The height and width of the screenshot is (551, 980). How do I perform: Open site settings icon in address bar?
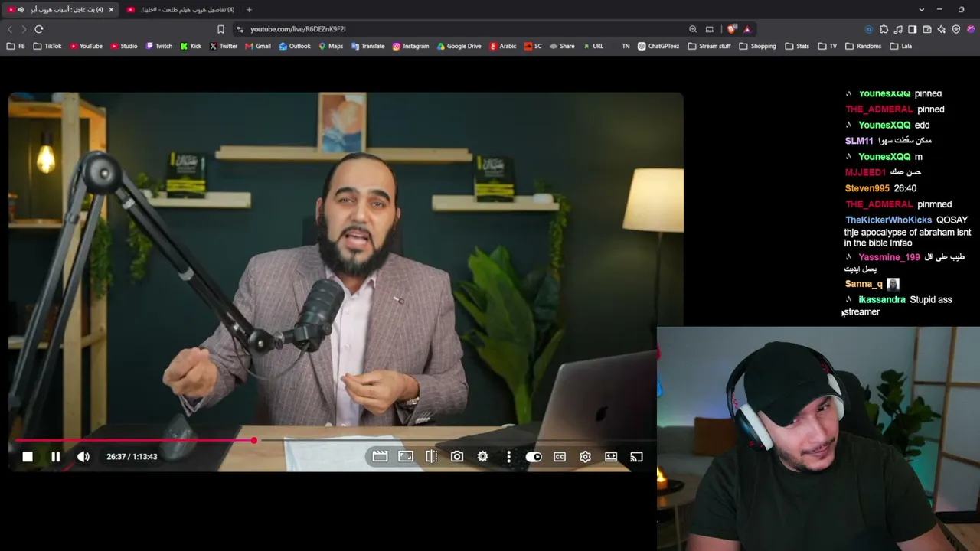point(240,29)
